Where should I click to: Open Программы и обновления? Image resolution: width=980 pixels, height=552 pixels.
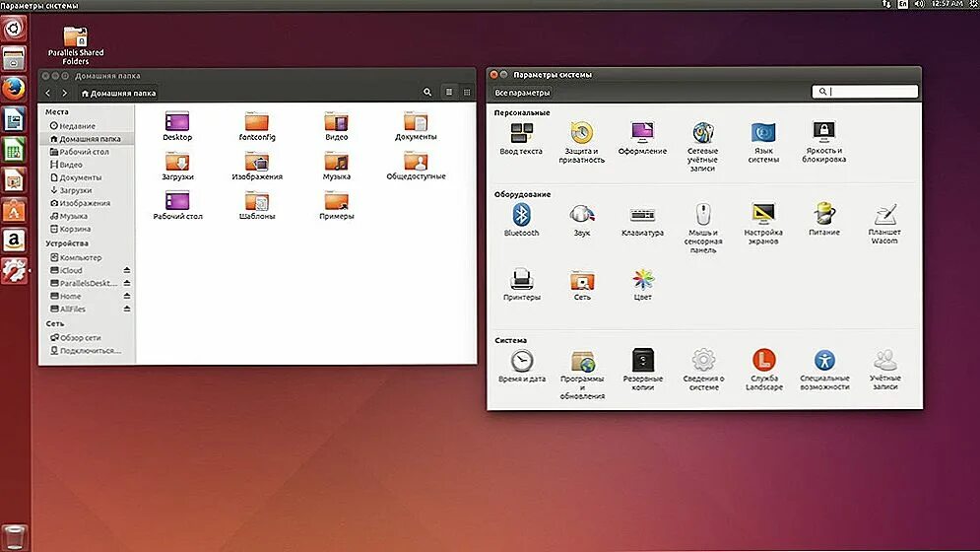pos(582,375)
